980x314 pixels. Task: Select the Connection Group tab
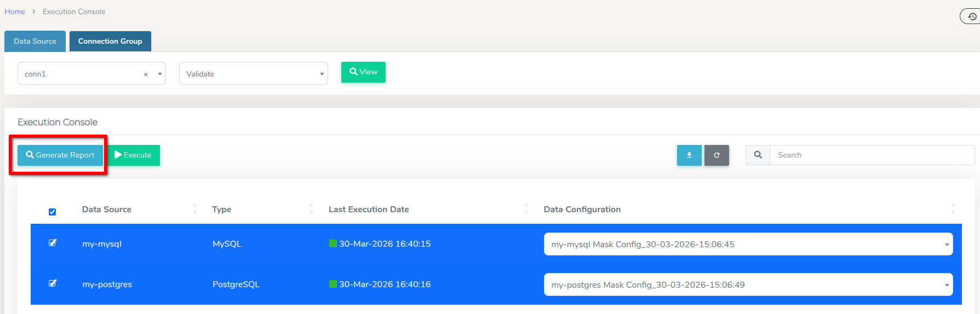tap(110, 42)
